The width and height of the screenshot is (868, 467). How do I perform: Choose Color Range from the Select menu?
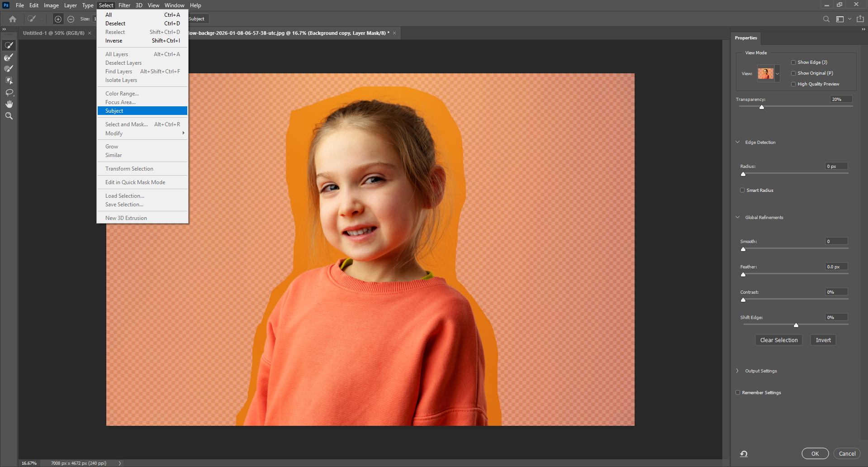[122, 93]
